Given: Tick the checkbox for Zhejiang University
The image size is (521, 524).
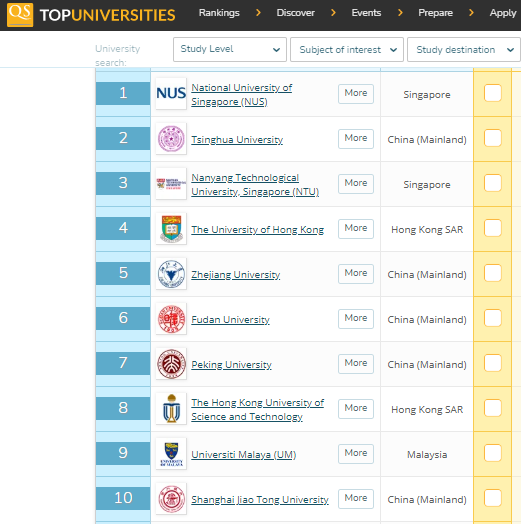Looking at the screenshot, I should [493, 273].
